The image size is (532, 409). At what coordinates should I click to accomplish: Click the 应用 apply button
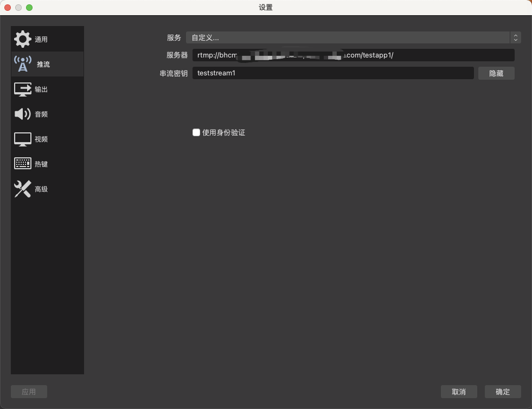coord(29,392)
